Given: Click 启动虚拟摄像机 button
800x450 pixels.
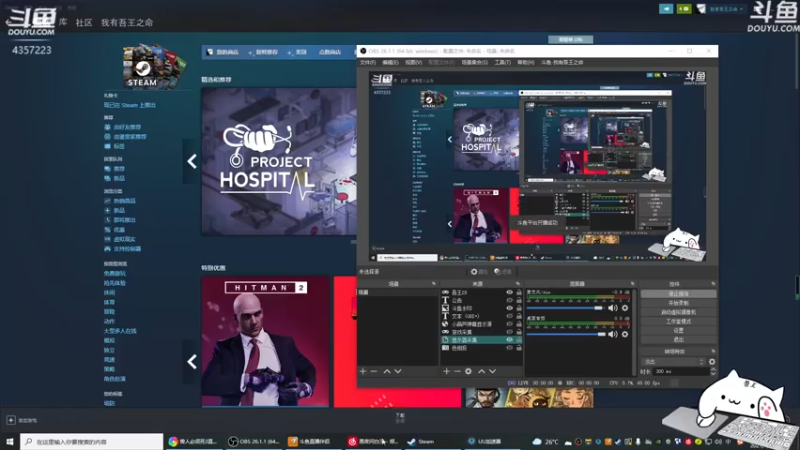Looking at the screenshot, I should pyautogui.click(x=678, y=312).
